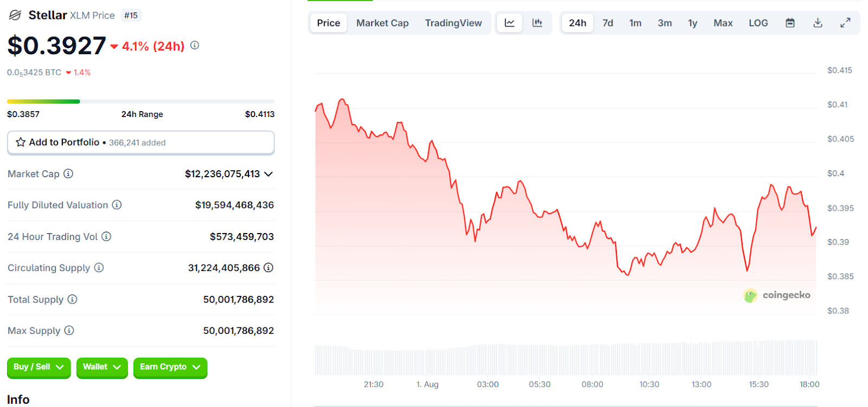Viewport: 868px width, 407px height.
Task: Switch to candlestick chart view icon
Action: coord(537,23)
